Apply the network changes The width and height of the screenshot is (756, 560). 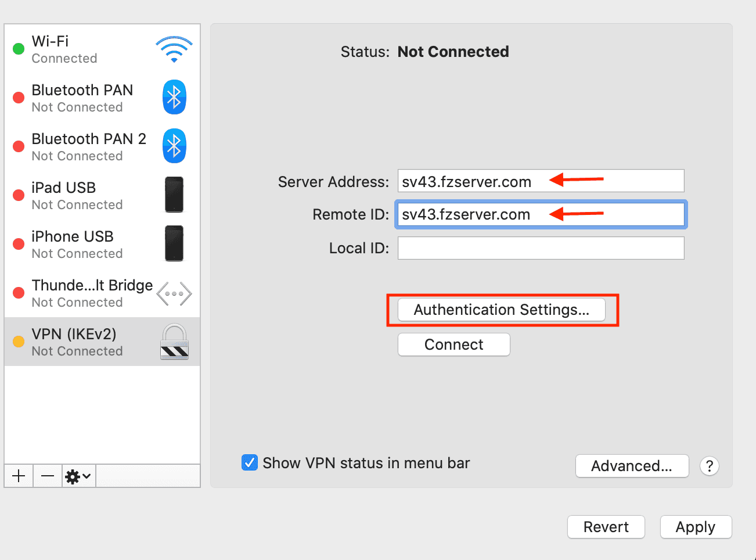coord(696,527)
